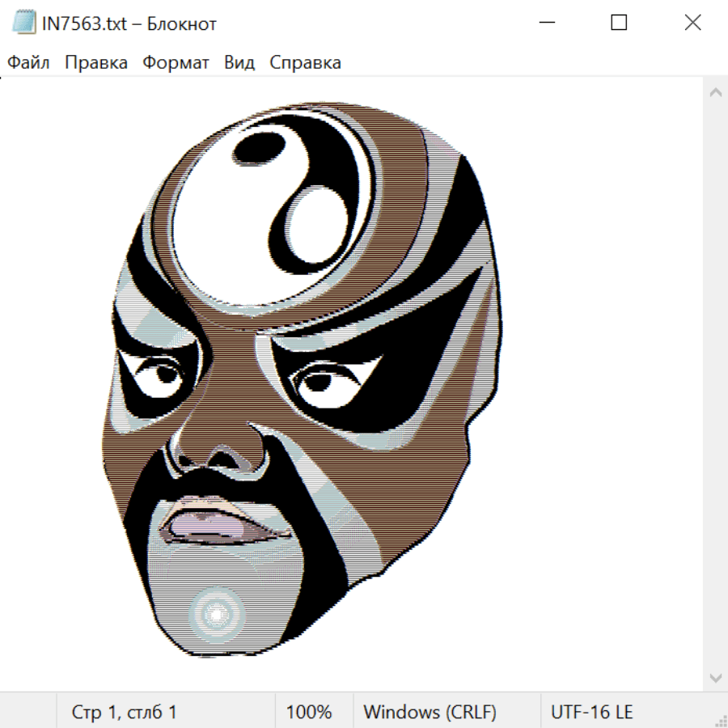This screenshot has width=728, height=728.
Task: Click the Notepad icon in the title bar
Action: [24, 23]
